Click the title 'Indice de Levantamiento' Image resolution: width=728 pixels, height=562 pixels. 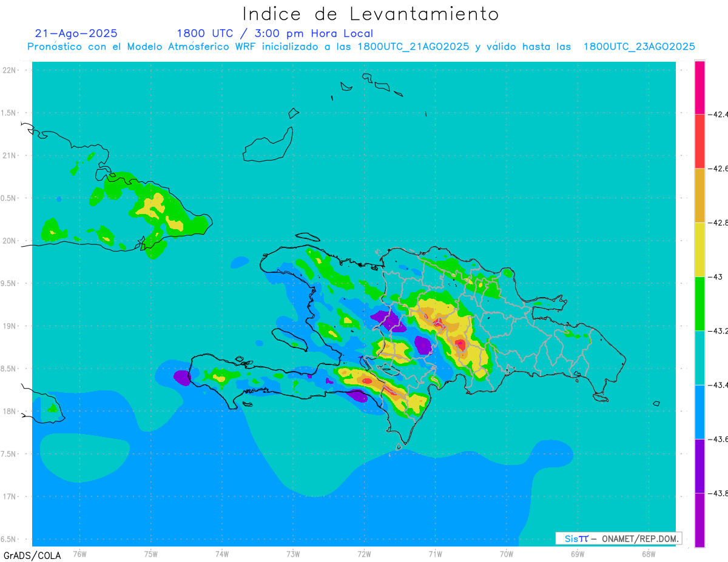click(371, 13)
